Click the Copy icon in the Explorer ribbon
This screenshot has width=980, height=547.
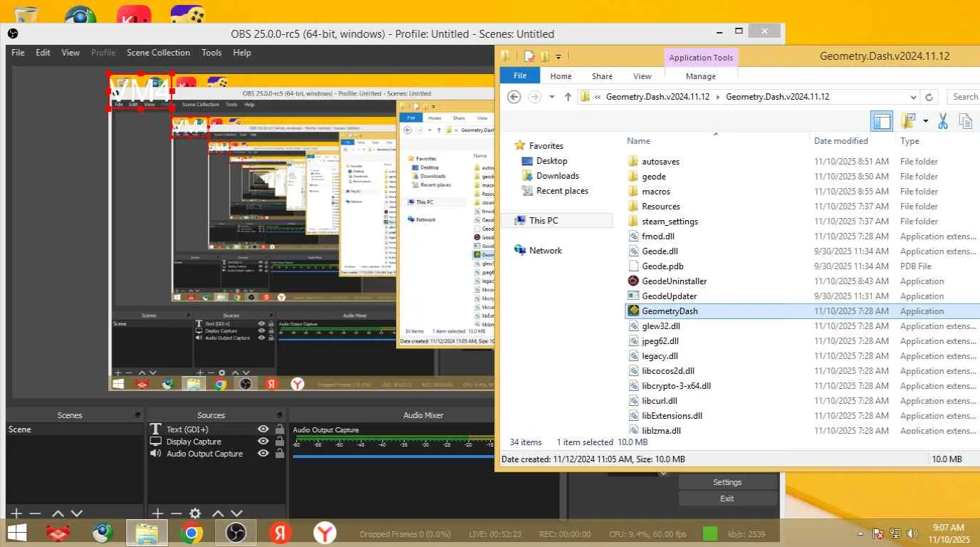pos(966,121)
